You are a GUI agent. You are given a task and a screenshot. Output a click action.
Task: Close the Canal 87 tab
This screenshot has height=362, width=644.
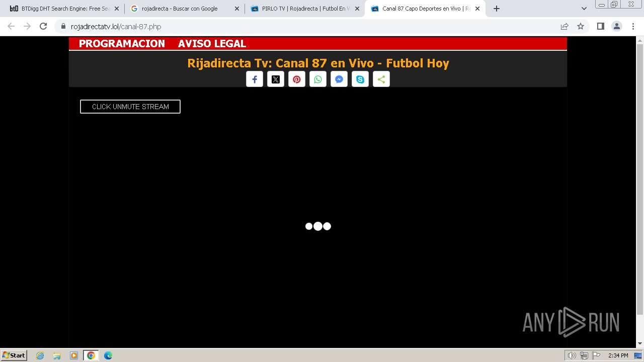coord(477,9)
